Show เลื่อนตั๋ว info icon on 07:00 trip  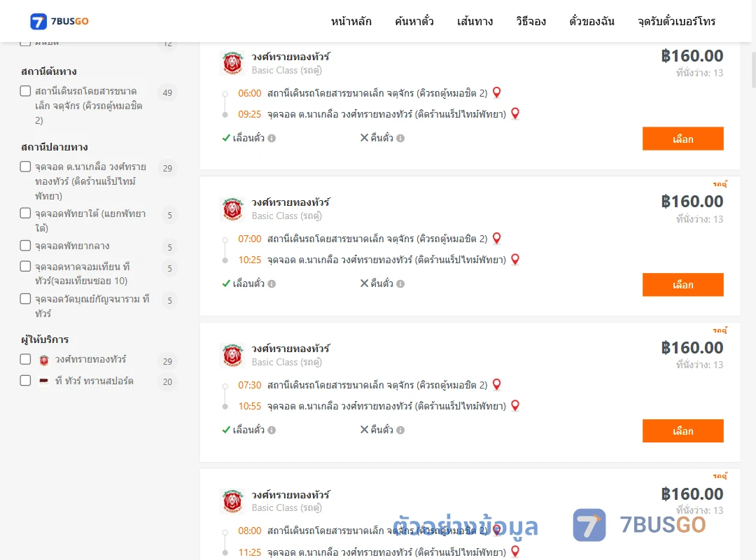tap(272, 284)
